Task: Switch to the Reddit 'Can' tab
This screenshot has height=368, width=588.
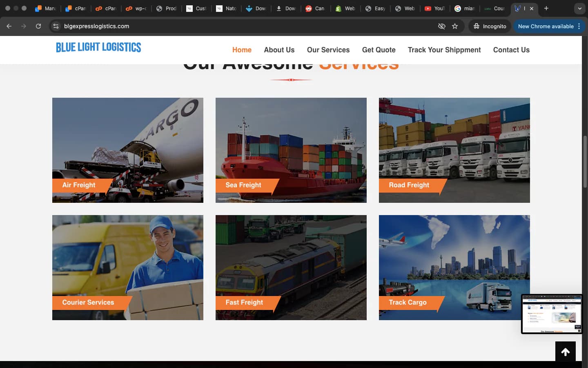Action: 315,8
